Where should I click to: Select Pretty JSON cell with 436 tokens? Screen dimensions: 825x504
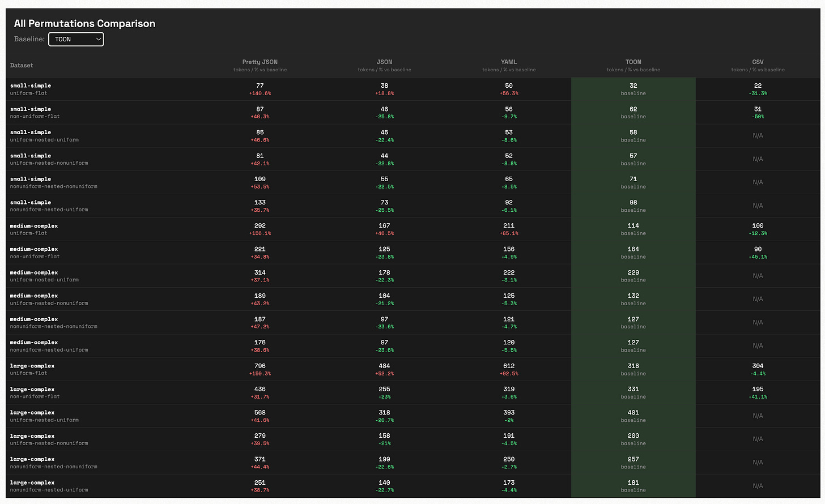tap(260, 392)
